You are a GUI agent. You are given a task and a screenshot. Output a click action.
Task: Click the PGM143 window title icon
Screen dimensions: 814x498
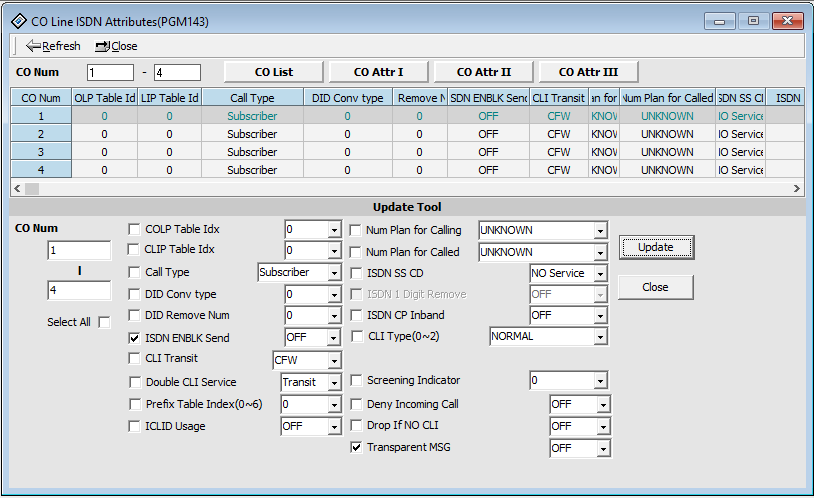pyautogui.click(x=18, y=20)
